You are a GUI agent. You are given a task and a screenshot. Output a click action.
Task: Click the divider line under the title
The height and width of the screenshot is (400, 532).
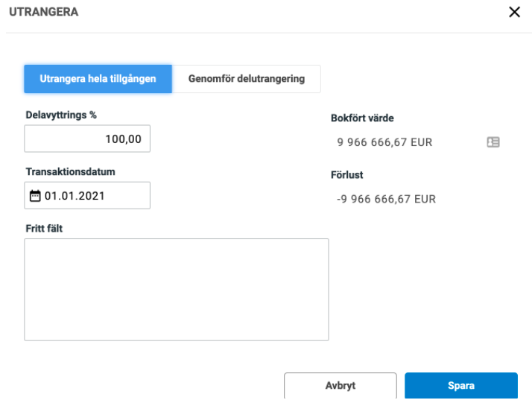(x=269, y=33)
